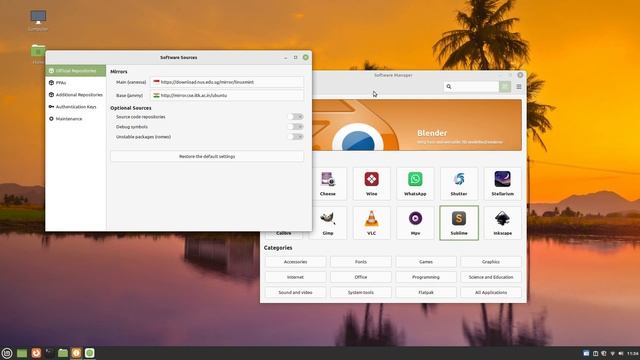640x360 pixels.
Task: Open the Linux Mint start menu
Action: (x=7, y=353)
